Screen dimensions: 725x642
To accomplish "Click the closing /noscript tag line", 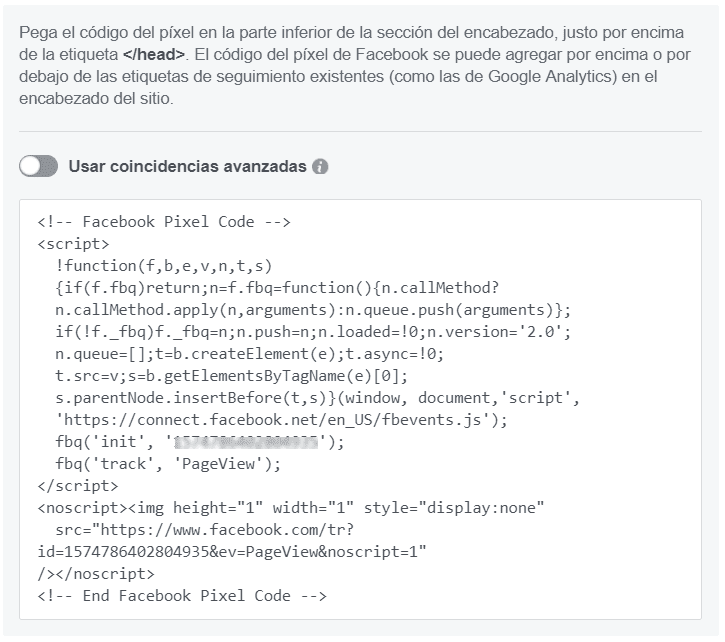I will point(96,574).
